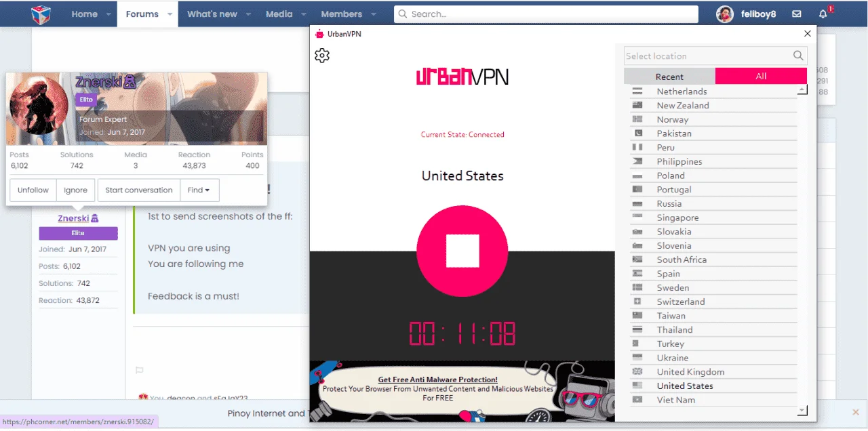Expand the What's new dropdown arrow

[x=249, y=14]
